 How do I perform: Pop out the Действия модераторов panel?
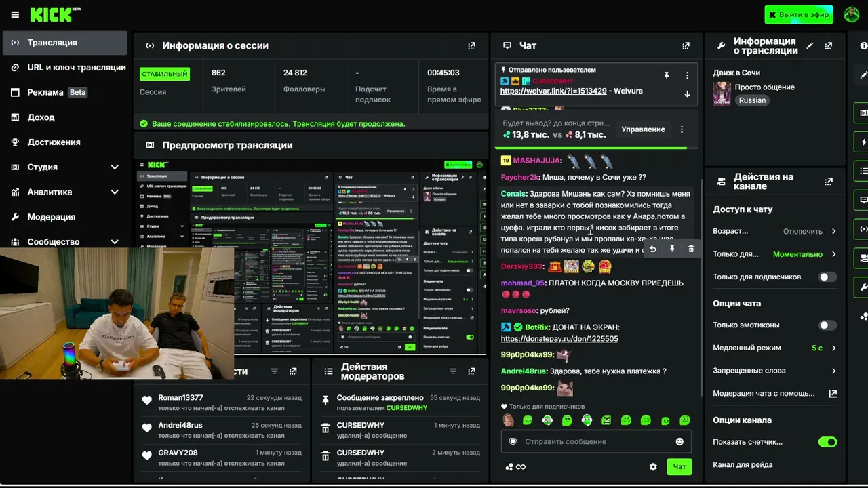[x=471, y=371]
